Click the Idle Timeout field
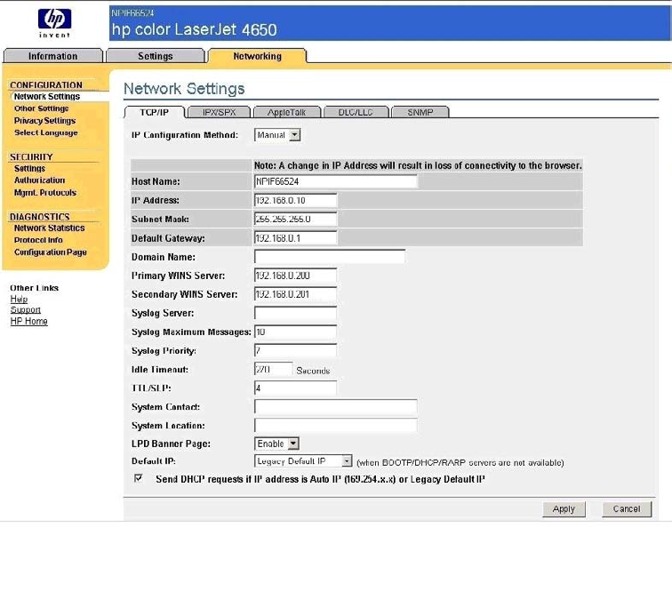 (274, 370)
